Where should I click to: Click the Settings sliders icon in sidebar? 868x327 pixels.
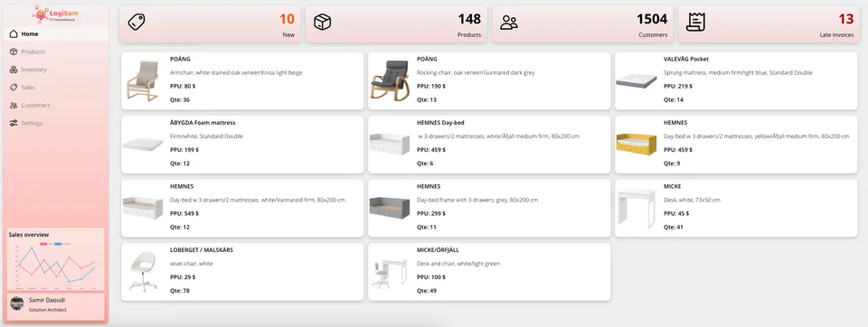click(14, 123)
